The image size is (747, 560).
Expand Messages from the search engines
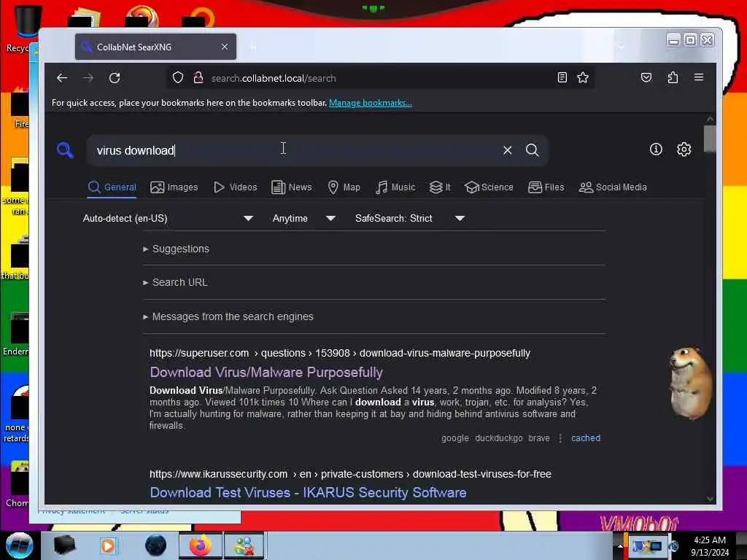228,316
